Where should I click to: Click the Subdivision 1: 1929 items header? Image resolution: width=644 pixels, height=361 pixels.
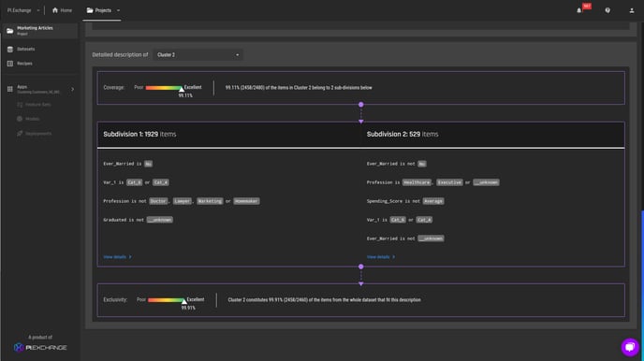139,134
